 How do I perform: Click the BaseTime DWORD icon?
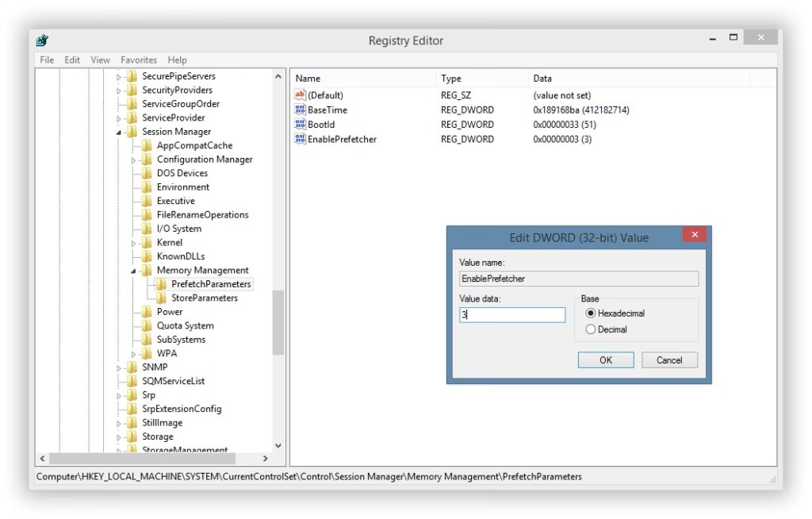coord(300,110)
